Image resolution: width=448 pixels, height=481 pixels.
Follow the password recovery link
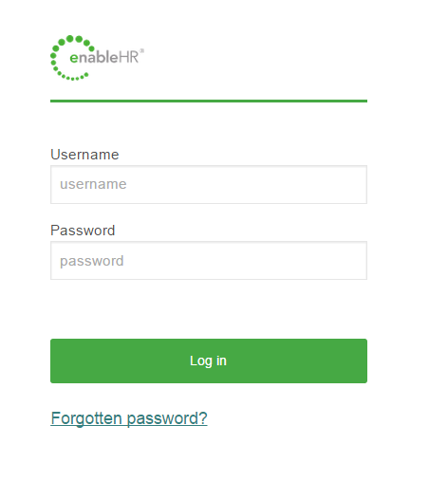(129, 418)
